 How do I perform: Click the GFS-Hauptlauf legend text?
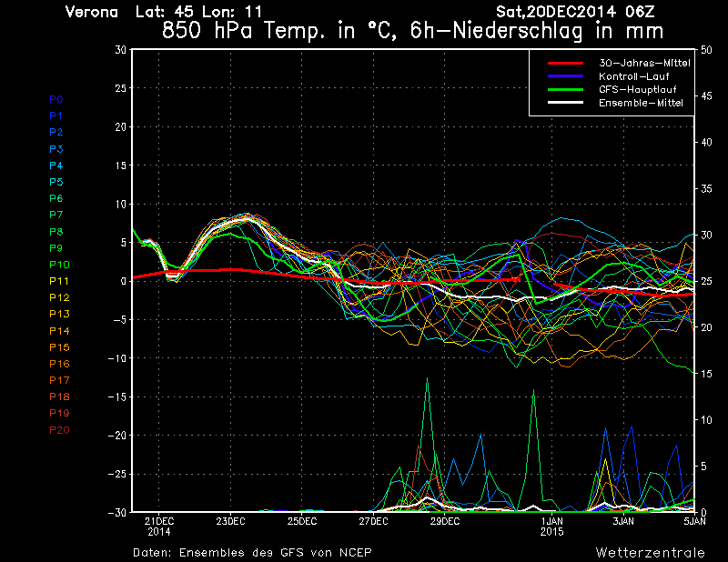[x=638, y=89]
